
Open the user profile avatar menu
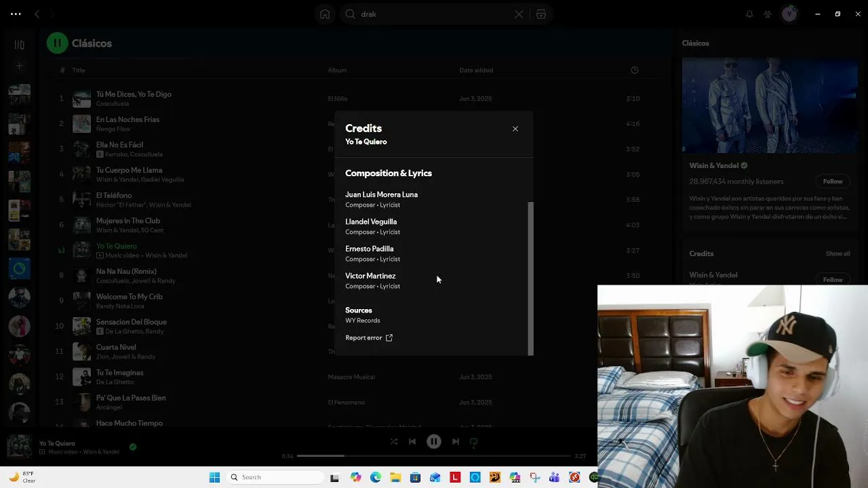(789, 14)
